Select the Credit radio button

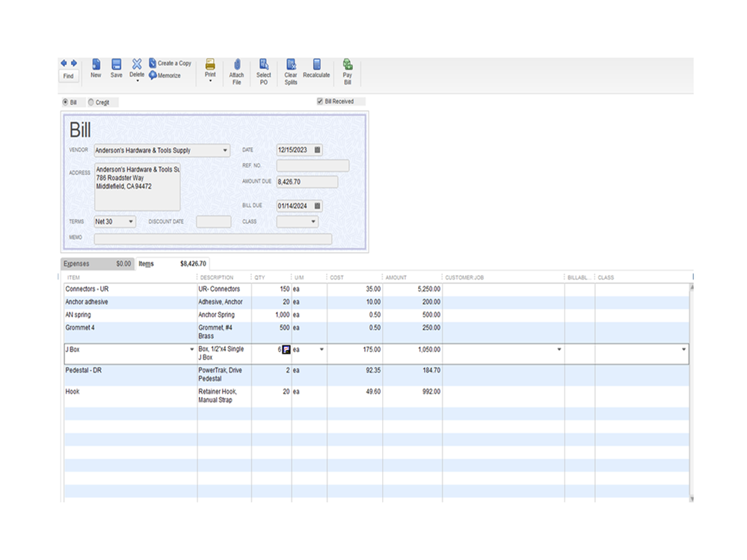point(91,102)
